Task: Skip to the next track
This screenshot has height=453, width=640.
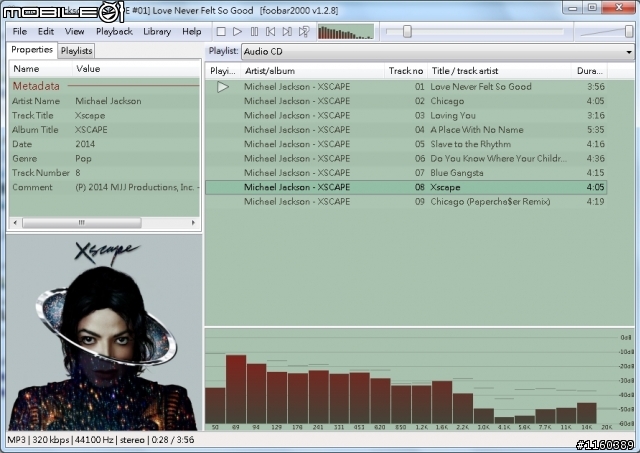Action: point(287,31)
